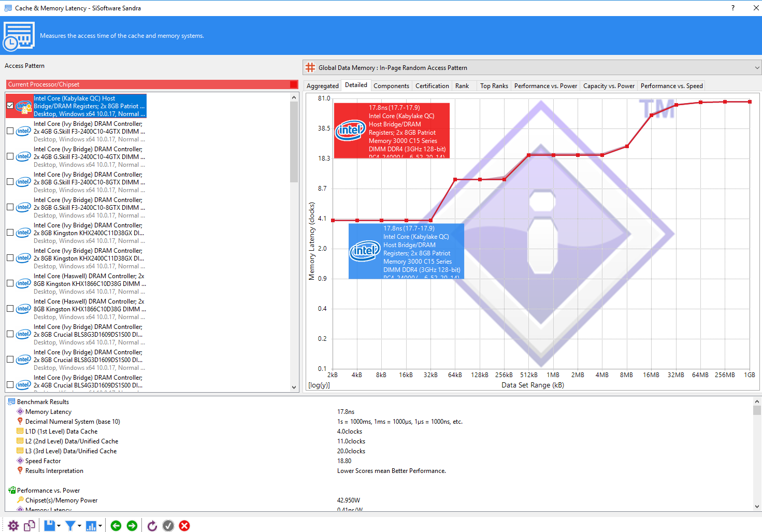Open the Performance vs. Speed tab

pos(671,86)
